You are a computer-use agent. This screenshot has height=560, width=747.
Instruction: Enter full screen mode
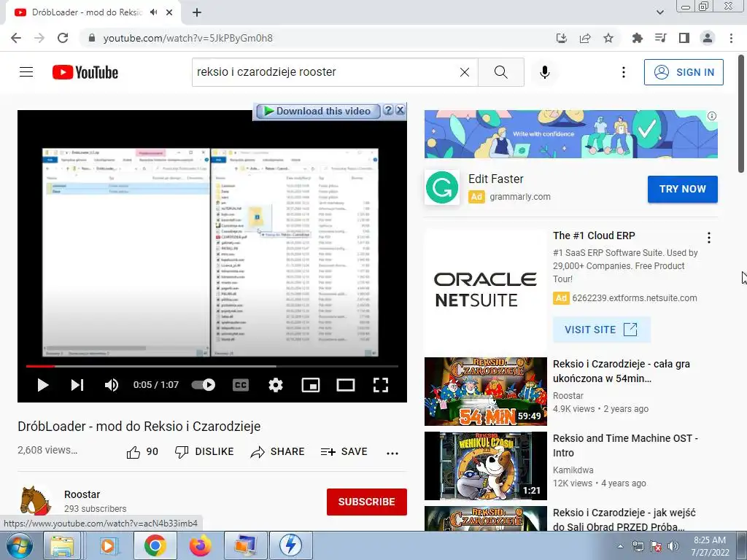coord(380,385)
